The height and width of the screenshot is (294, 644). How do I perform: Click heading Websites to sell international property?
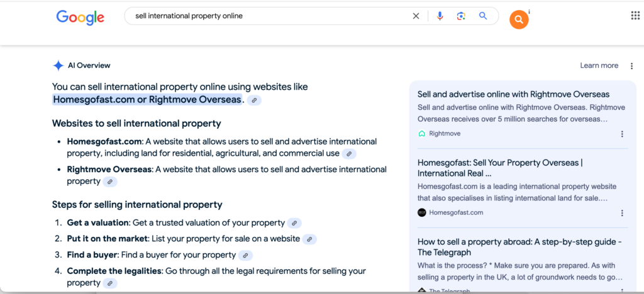pyautogui.click(x=136, y=123)
